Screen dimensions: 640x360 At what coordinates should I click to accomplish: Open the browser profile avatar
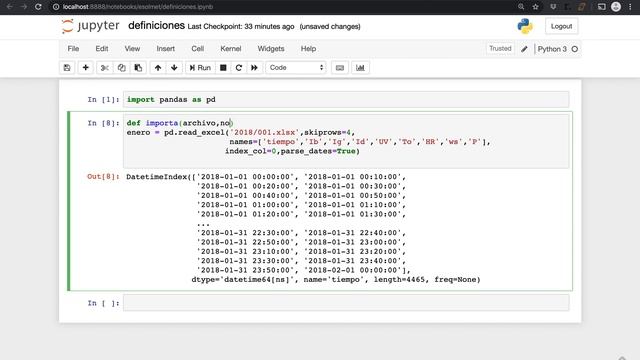pos(616,7)
